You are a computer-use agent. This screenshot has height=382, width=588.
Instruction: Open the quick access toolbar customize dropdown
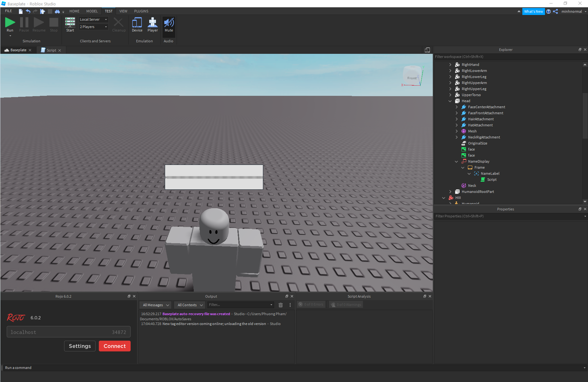(63, 12)
